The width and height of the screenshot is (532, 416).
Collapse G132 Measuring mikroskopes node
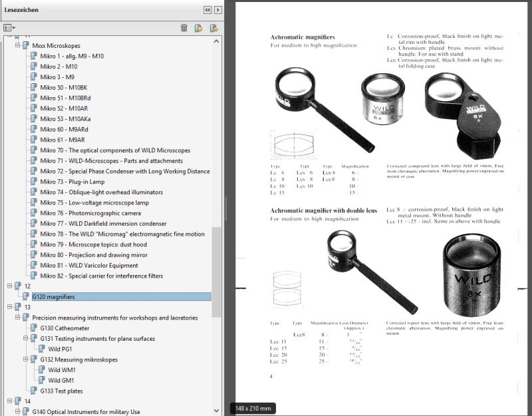coord(25,359)
